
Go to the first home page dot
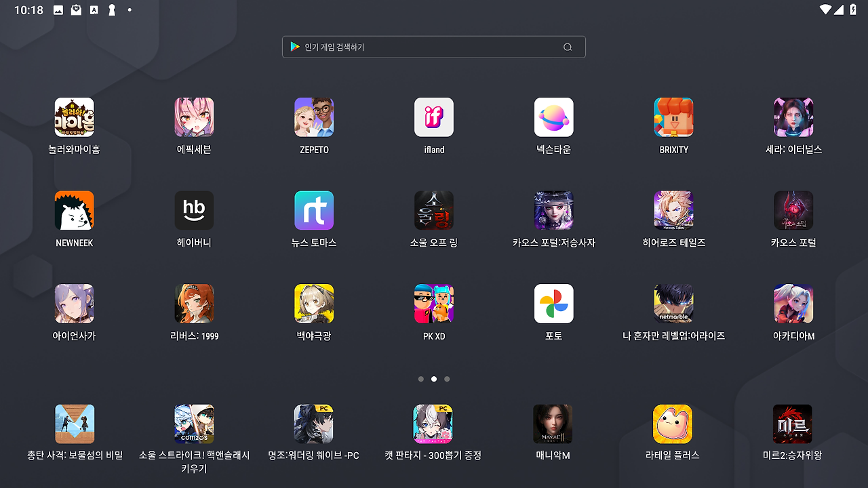(x=421, y=379)
